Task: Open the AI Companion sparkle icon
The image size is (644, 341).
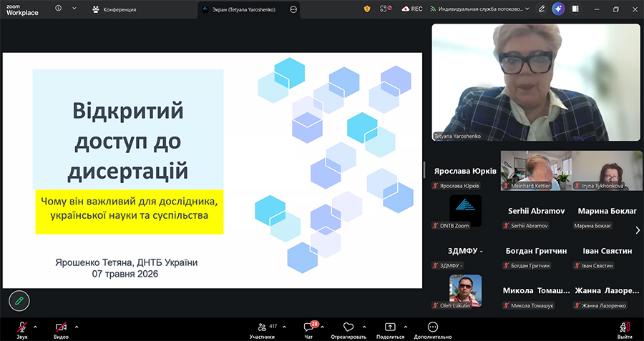Action: pyautogui.click(x=558, y=9)
